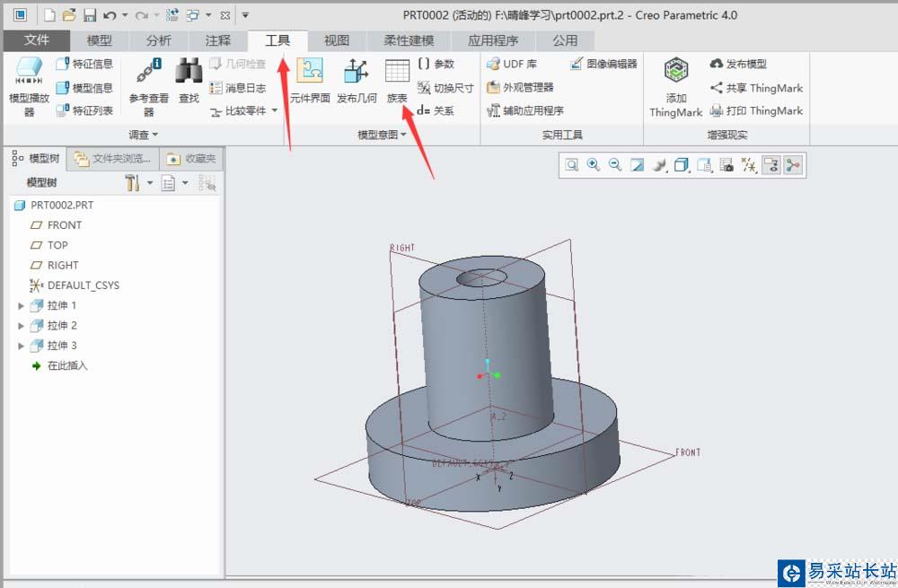
Task: Open Customize Quick Access Toolbar dropdown
Action: [245, 15]
